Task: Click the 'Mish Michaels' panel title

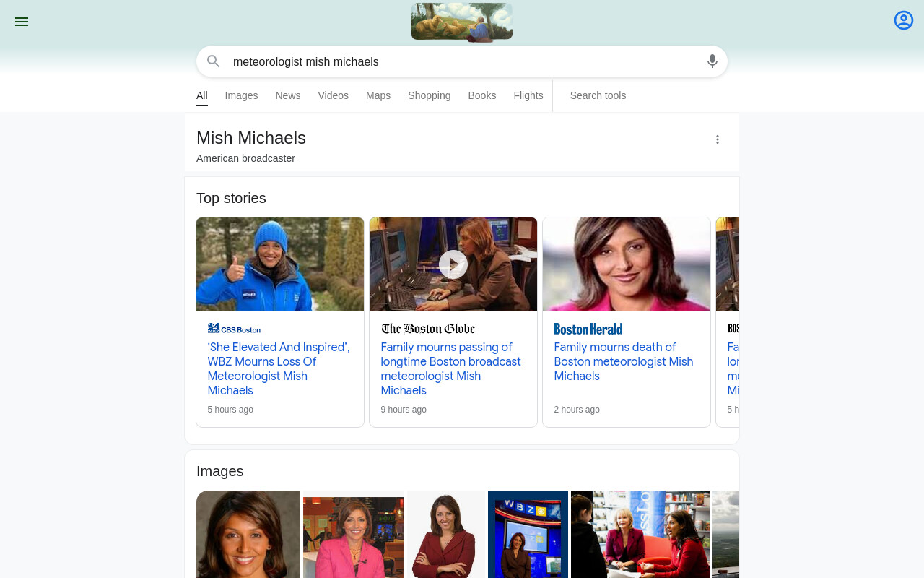Action: pos(251,138)
